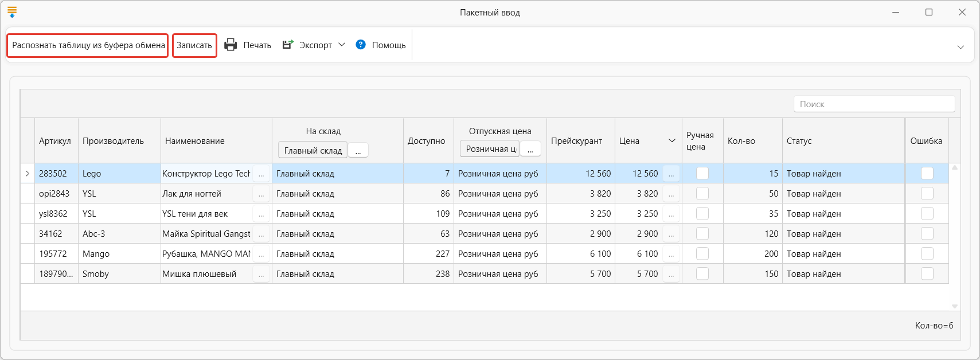Click ellipsis beside Майка Spiritual Gangst name

[261, 233]
